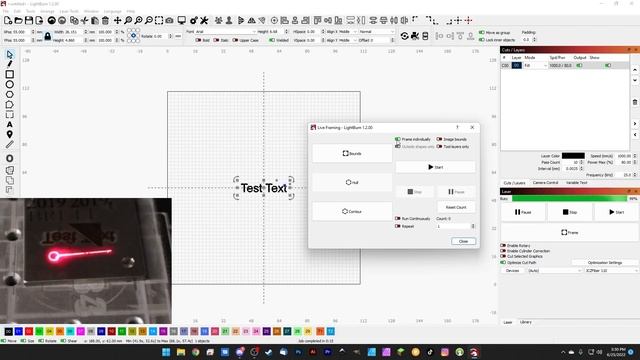Toggle Enable Rotary switch

coord(503,246)
